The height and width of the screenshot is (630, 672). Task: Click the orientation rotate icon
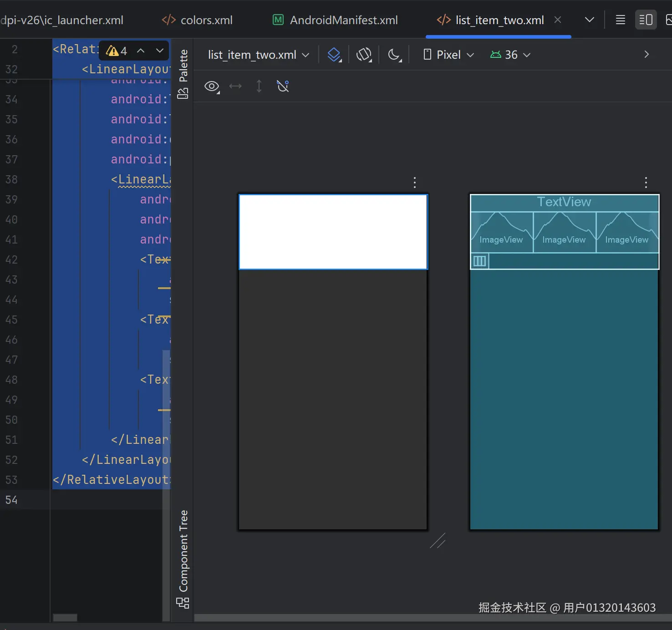(x=364, y=55)
